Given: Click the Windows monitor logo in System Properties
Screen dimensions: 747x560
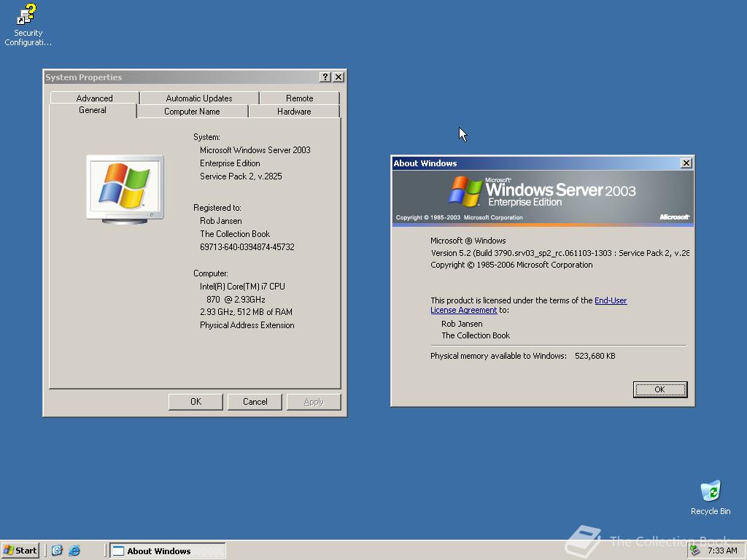Looking at the screenshot, I should [x=125, y=190].
